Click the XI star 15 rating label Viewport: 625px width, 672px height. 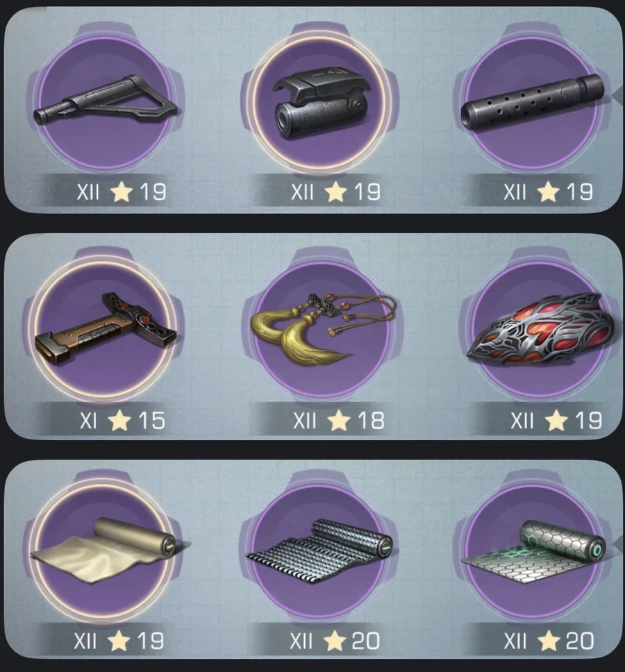pos(122,421)
